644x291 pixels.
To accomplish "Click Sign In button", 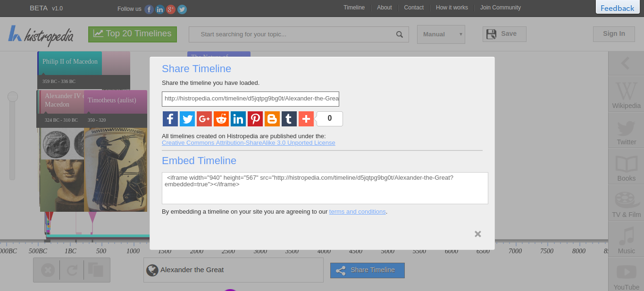I will 614,34.
